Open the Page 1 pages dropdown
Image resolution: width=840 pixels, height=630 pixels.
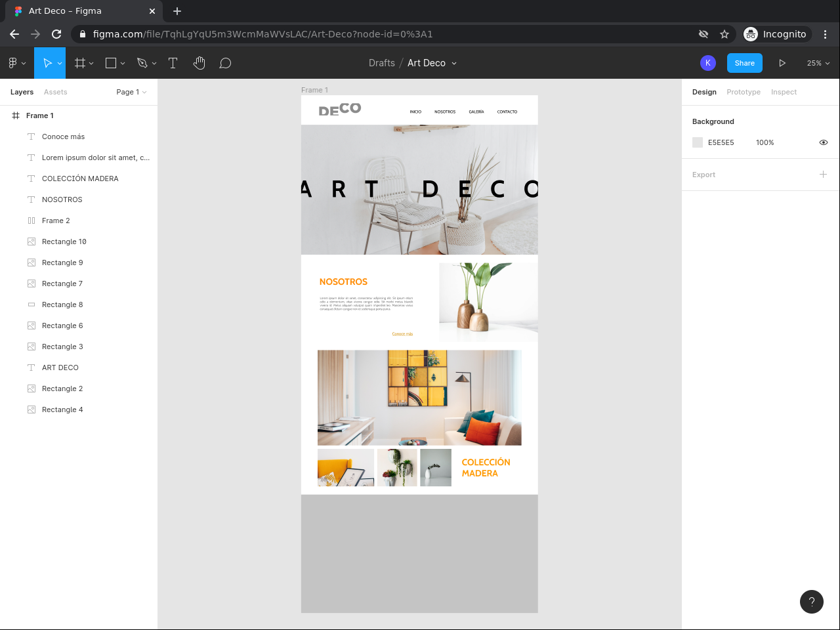(x=131, y=92)
